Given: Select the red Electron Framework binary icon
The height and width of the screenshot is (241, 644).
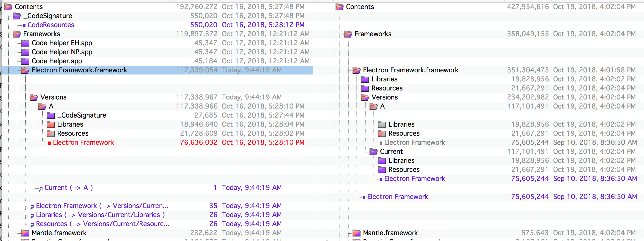Looking at the screenshot, I should click(49, 142).
